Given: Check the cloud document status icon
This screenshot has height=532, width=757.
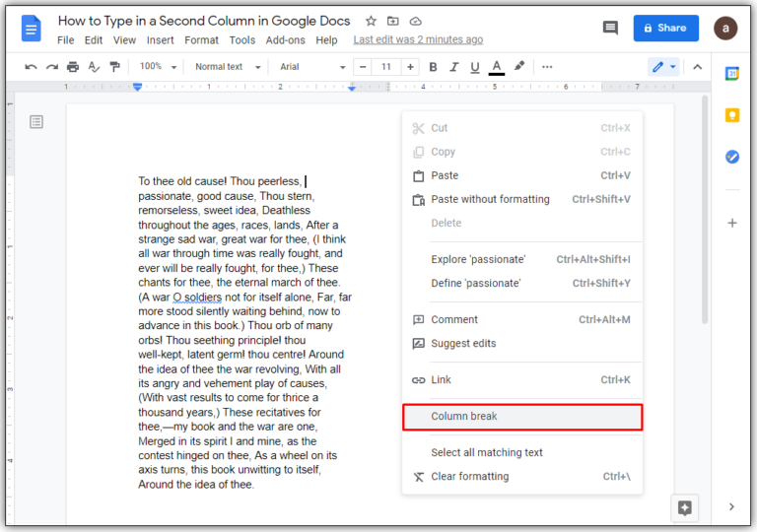Looking at the screenshot, I should 416,22.
